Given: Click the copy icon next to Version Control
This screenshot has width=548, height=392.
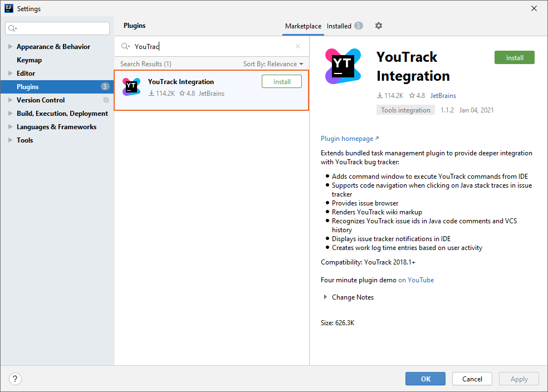Looking at the screenshot, I should [105, 100].
